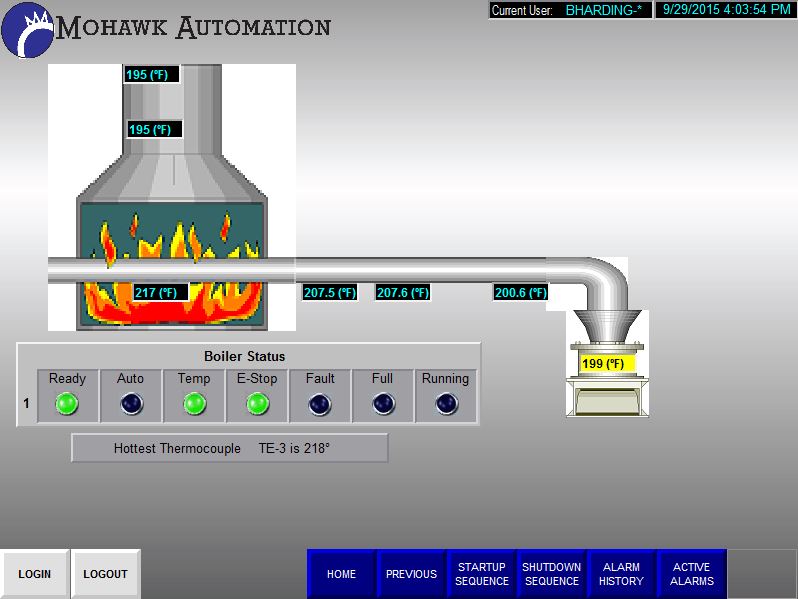Open the SHUTDOWN SEQUENCE screen

(552, 574)
